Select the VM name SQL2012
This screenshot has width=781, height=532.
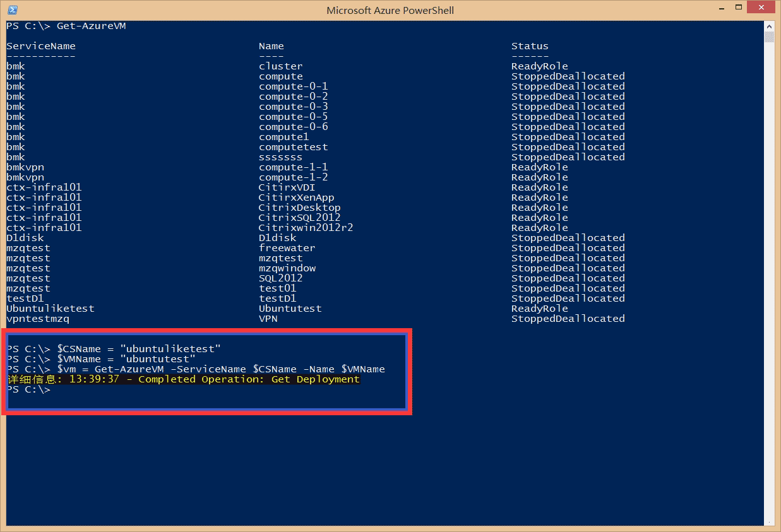pos(281,278)
